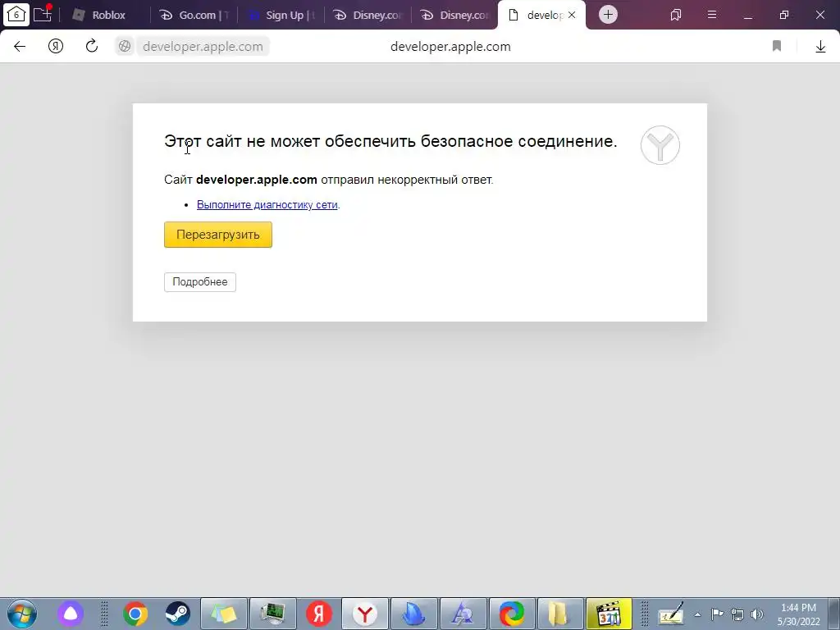The image size is (840, 630).
Task: Reload the page with refresh icon
Action: tap(92, 46)
